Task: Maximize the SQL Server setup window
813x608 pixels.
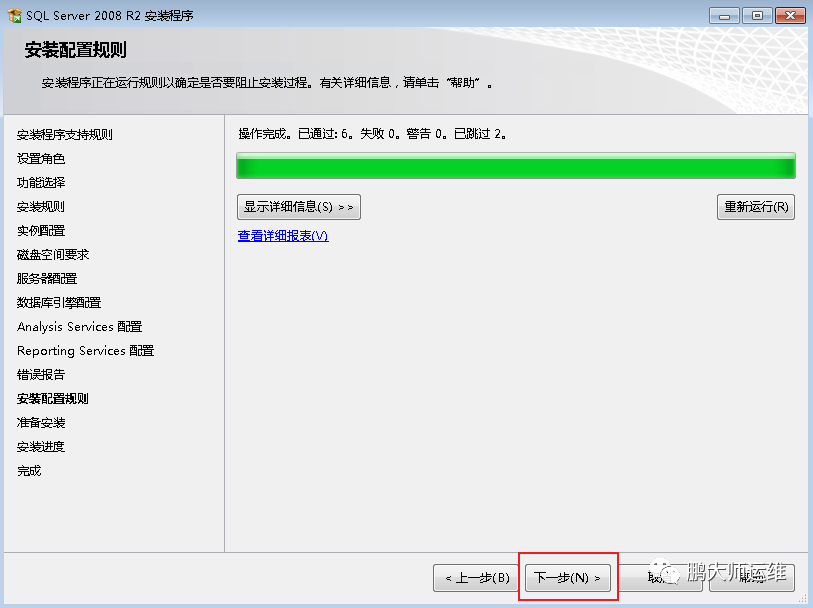Action: click(757, 16)
